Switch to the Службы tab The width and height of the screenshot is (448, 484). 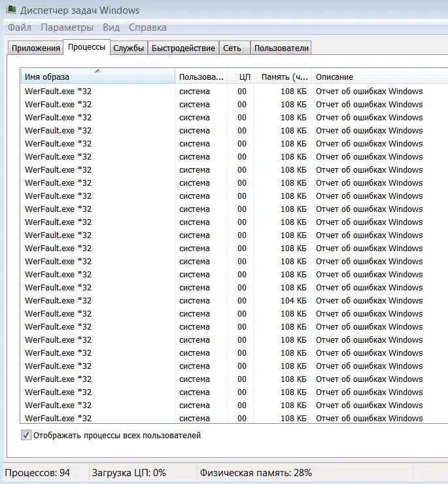[129, 48]
